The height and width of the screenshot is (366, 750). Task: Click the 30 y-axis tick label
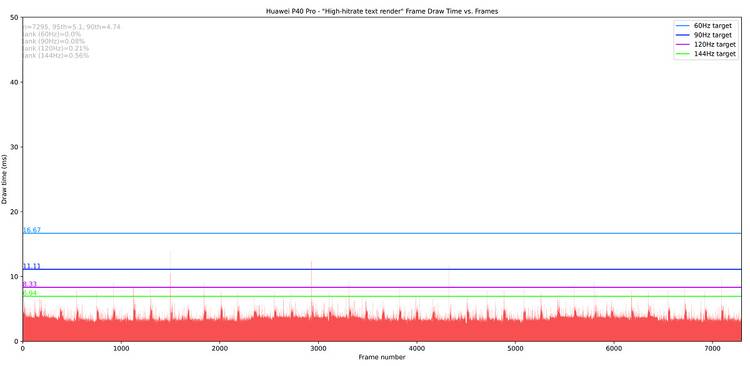click(x=14, y=147)
